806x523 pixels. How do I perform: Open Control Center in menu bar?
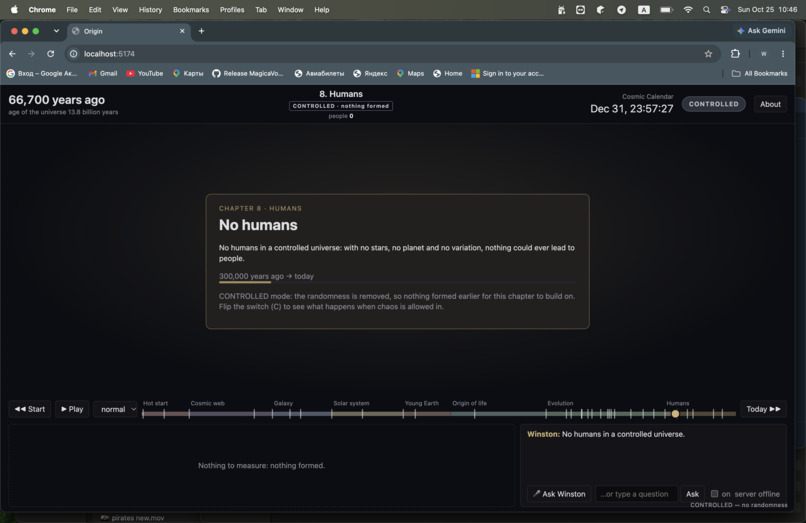coord(725,10)
